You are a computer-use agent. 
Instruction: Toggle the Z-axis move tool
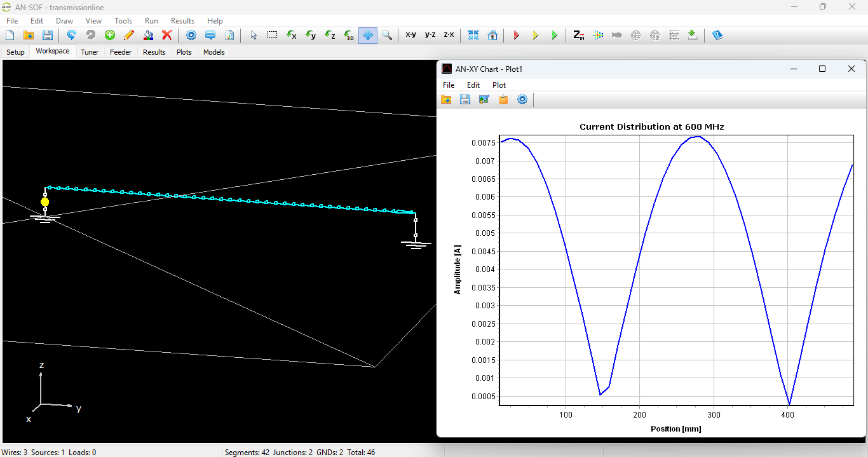click(329, 35)
